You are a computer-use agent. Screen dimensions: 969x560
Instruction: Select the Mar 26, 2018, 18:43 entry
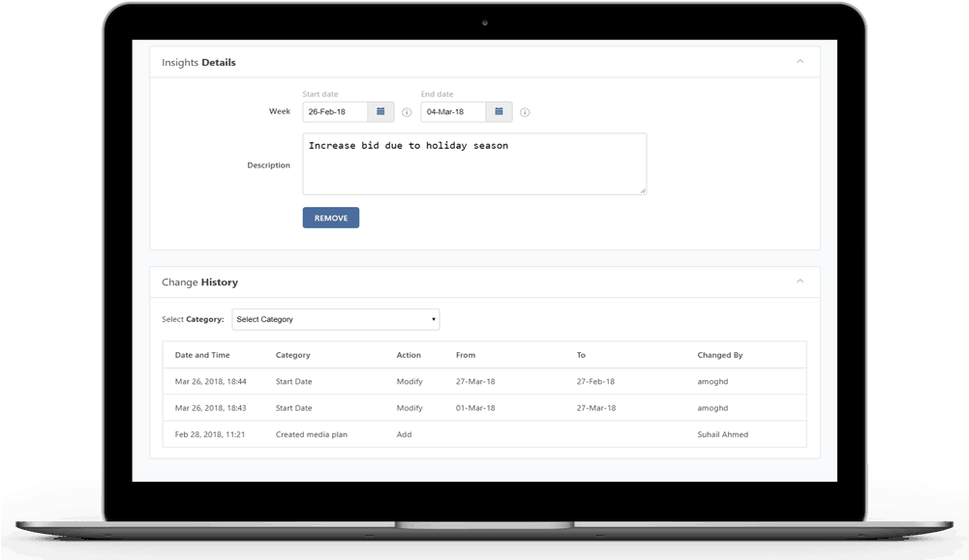tap(484, 408)
